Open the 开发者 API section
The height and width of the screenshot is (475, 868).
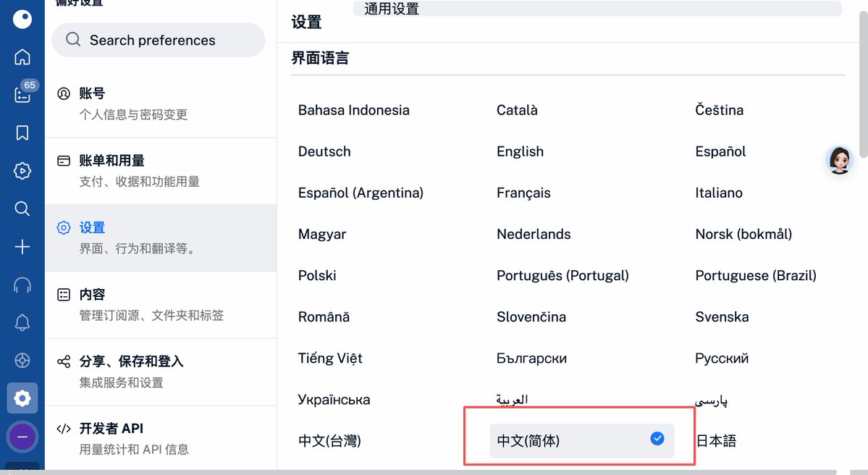(x=161, y=439)
